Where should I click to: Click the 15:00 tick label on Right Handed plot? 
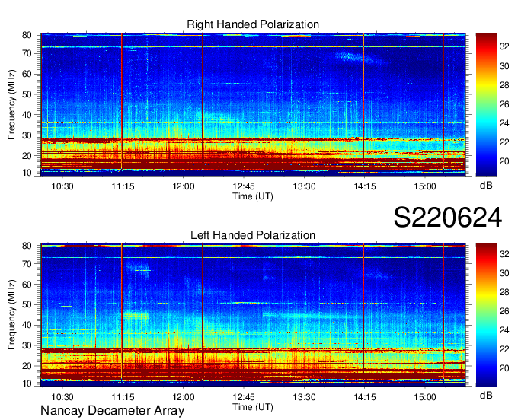coord(425,186)
